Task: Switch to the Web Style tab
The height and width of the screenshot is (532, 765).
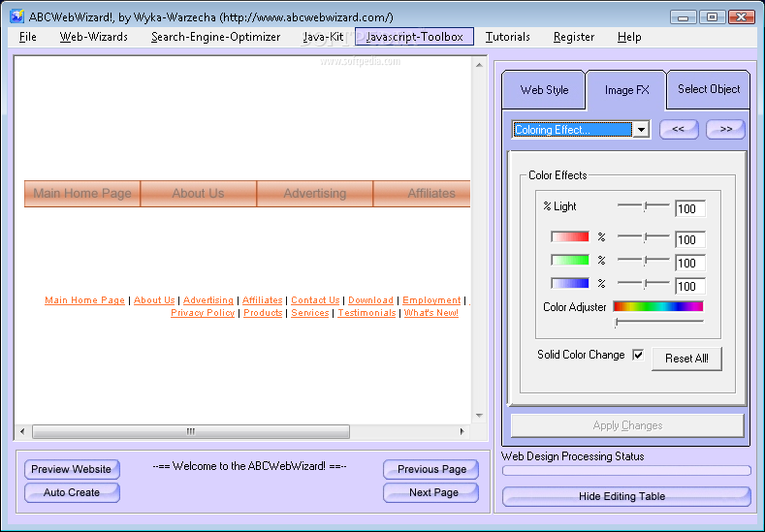Action: tap(544, 90)
